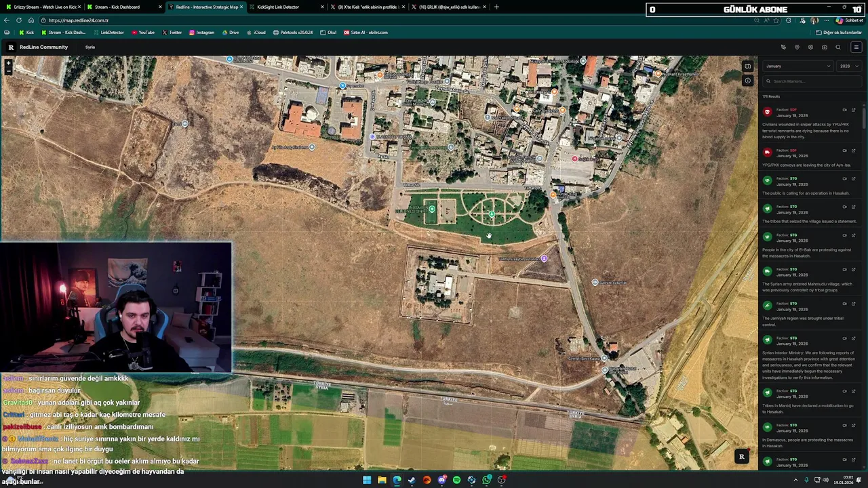Open the Instagram bookmark
This screenshot has height=488, width=868.
202,33
